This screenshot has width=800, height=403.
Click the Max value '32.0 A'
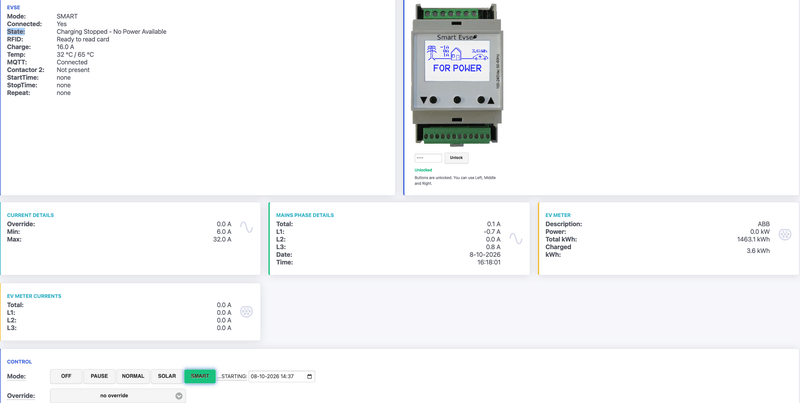222,239
